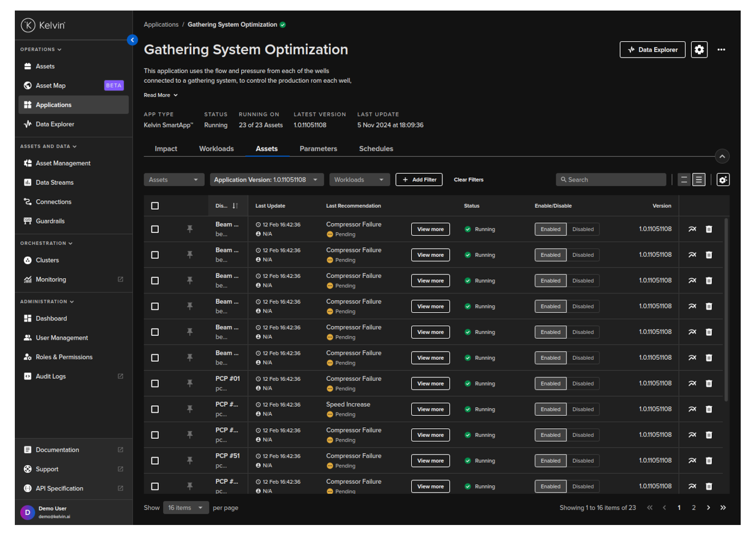Open table column settings gear icon

[x=723, y=180]
